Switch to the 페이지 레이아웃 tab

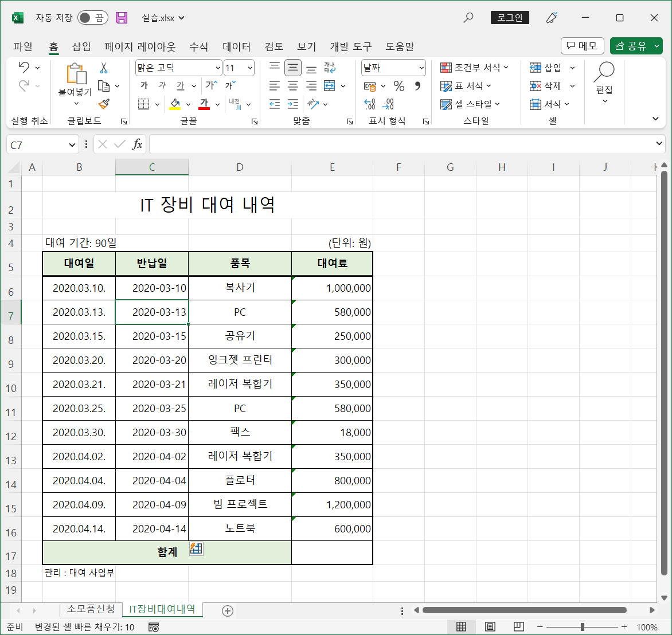click(140, 46)
